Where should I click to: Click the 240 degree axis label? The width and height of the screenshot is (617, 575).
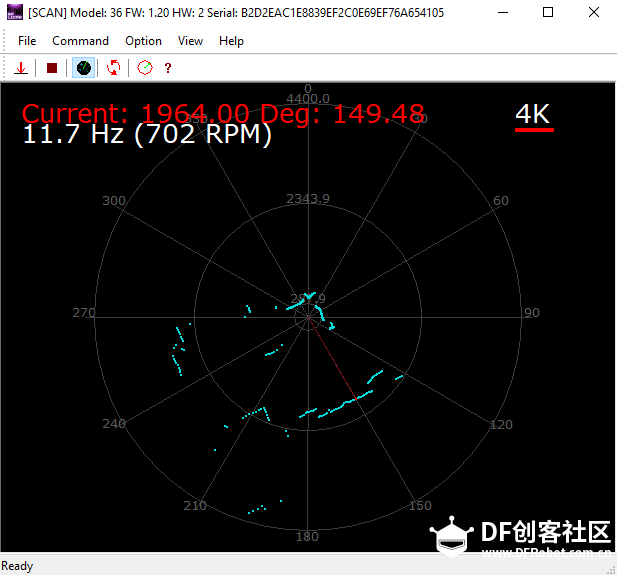[x=114, y=423]
